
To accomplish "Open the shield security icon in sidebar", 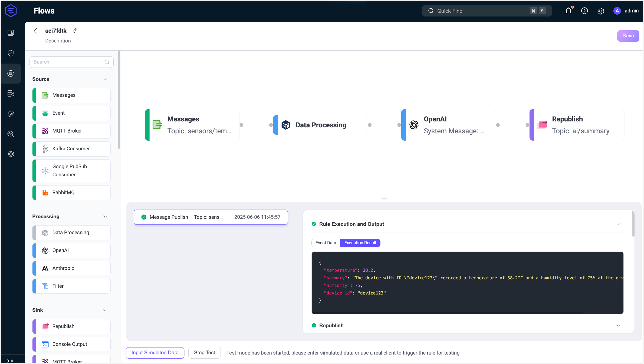I will [x=11, y=53].
